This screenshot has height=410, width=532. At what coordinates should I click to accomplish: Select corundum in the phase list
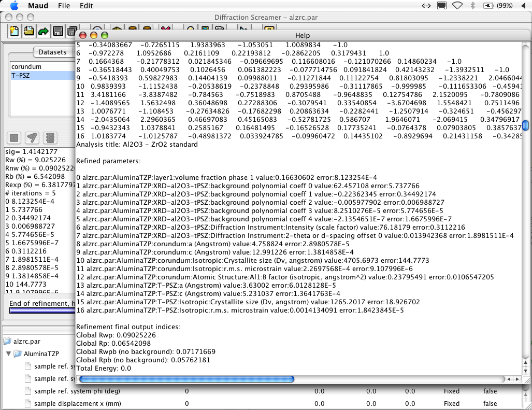click(26, 67)
